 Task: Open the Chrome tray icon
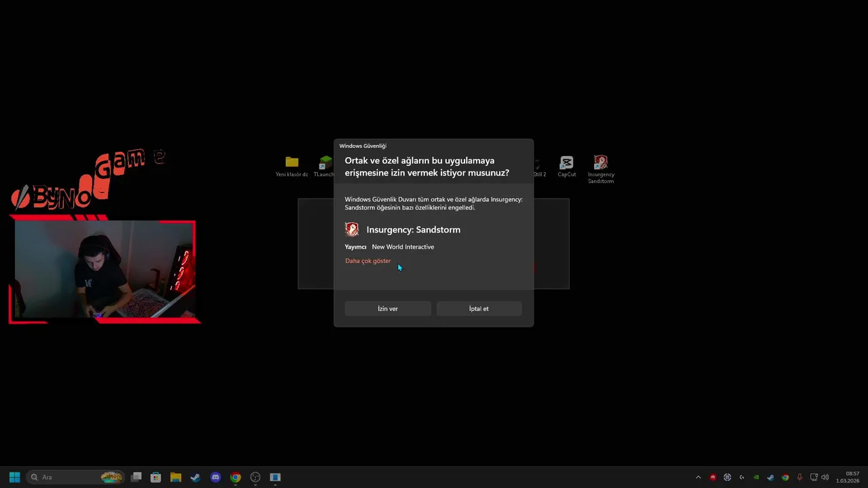[785, 477]
